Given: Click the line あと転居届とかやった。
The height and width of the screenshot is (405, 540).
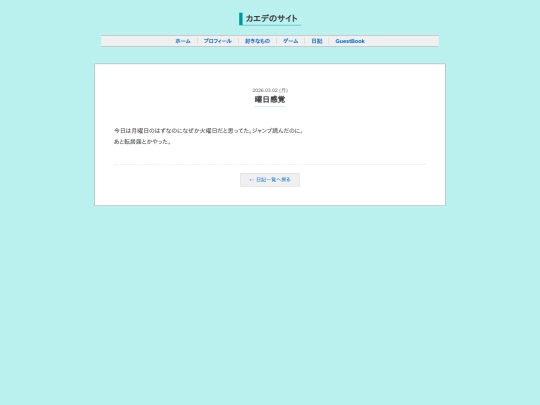Looking at the screenshot, I should 143,142.
